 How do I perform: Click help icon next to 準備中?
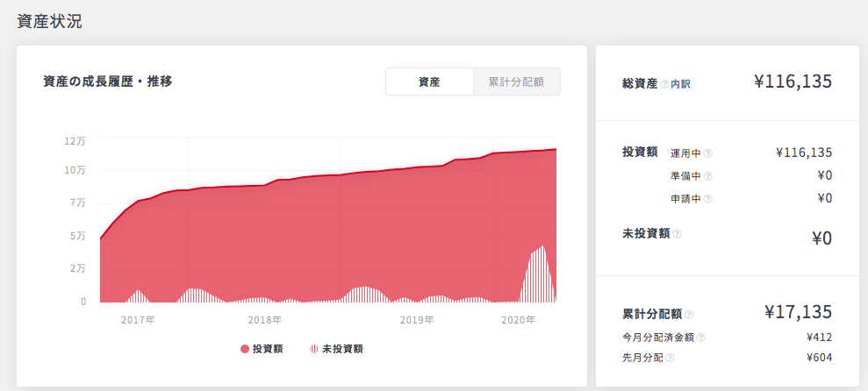(707, 176)
